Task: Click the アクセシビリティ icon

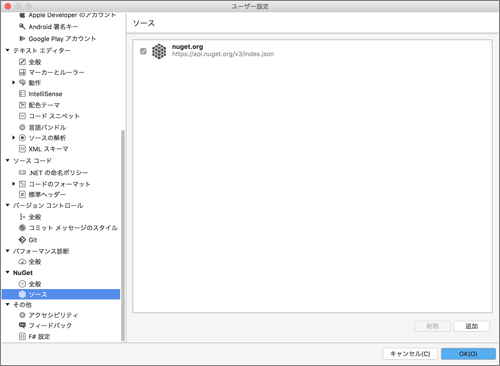Action: [22, 315]
